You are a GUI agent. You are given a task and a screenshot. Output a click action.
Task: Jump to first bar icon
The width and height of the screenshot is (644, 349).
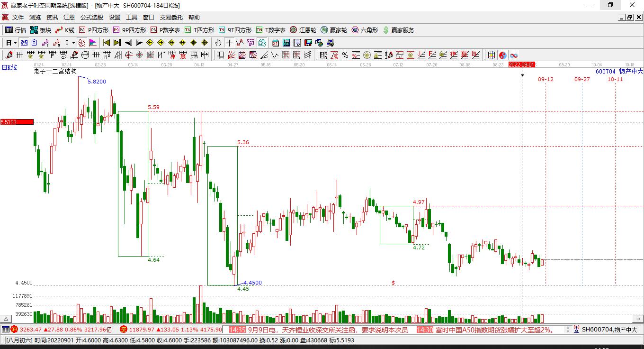point(106,43)
